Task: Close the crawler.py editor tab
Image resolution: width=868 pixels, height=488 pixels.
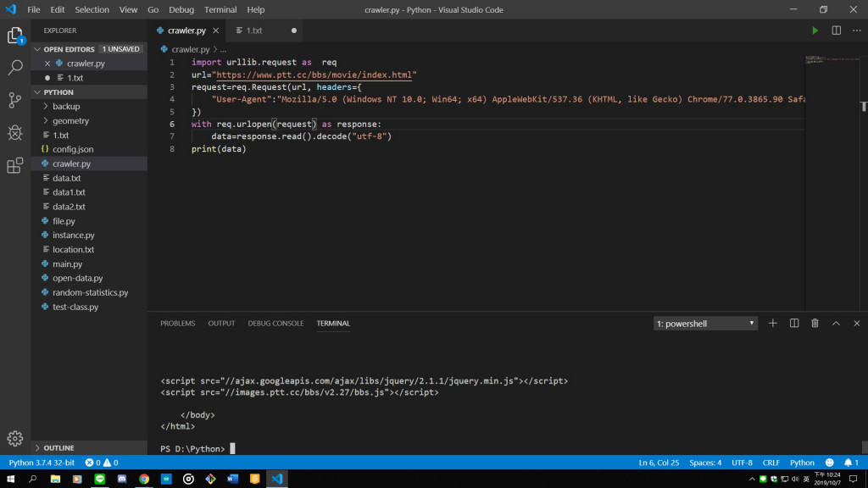Action: pyautogui.click(x=216, y=30)
